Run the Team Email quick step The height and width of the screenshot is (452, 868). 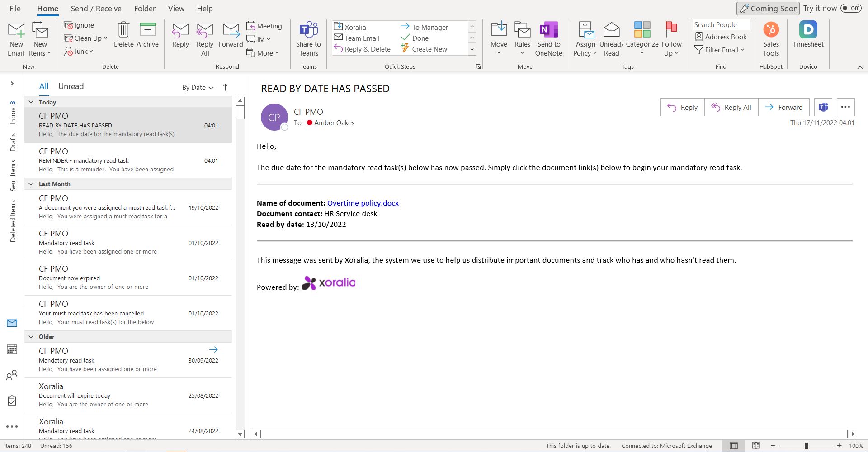tap(357, 38)
